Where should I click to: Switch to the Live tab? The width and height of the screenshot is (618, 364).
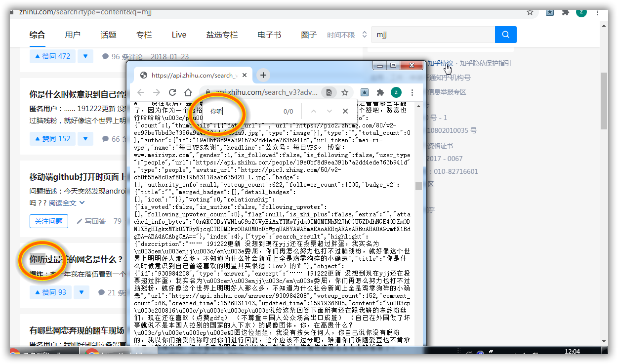pyautogui.click(x=179, y=35)
